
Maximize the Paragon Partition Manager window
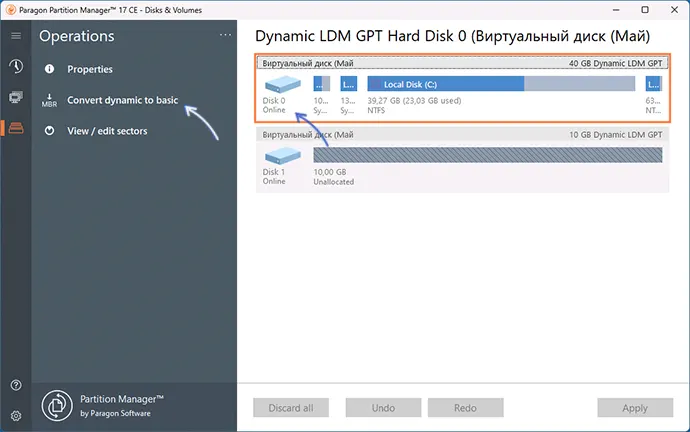coord(645,10)
